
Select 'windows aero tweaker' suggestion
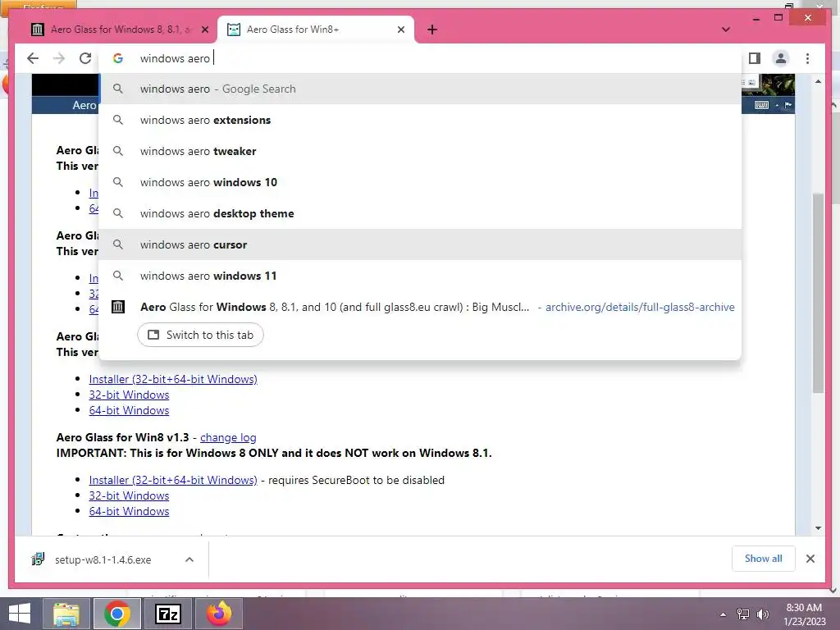pyautogui.click(x=420, y=151)
